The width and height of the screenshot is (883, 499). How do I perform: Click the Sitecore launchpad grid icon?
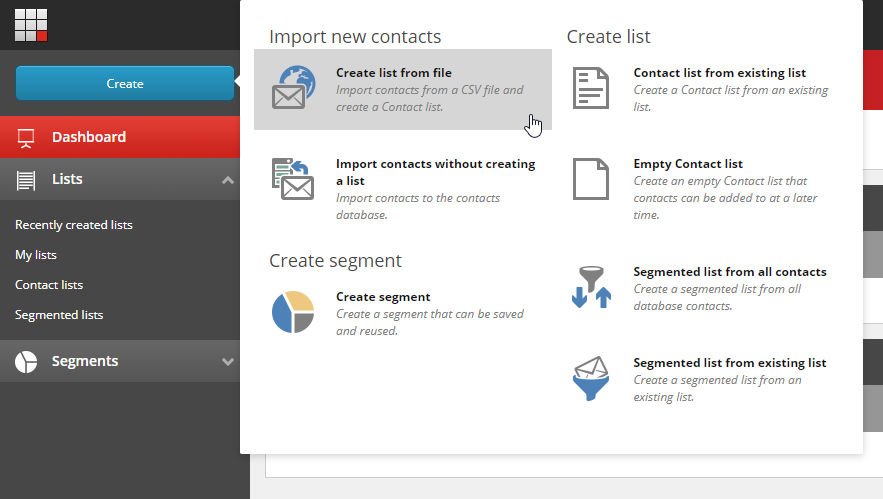[31, 24]
